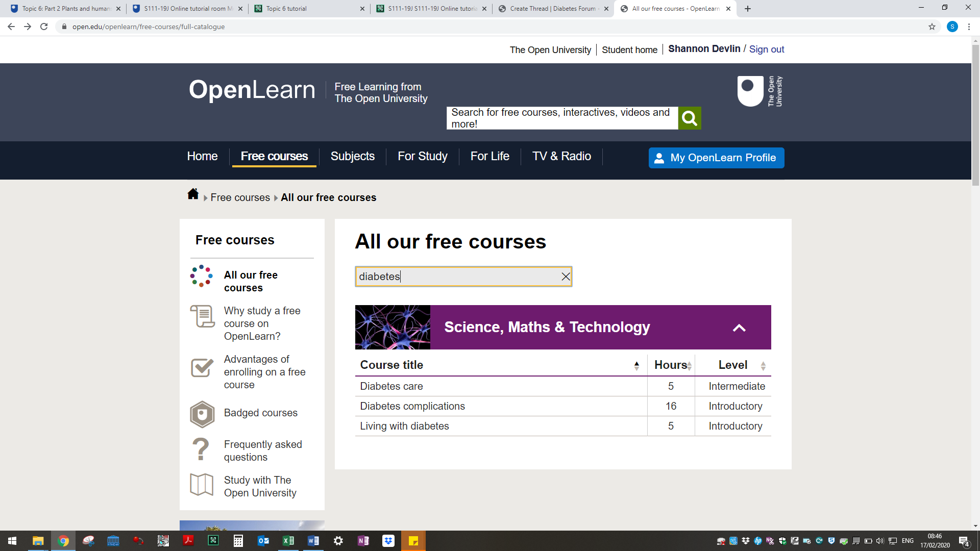
Task: Click the All our free courses dots icon
Action: click(201, 276)
